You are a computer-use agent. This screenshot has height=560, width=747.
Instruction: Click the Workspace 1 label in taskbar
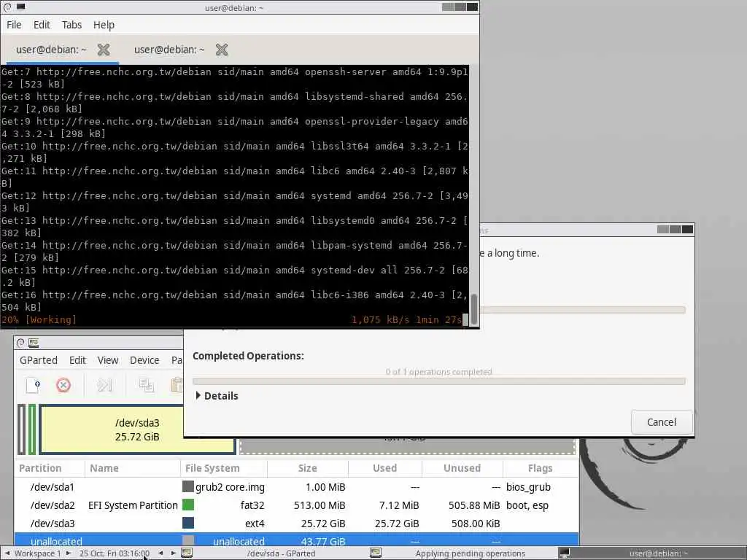38,553
